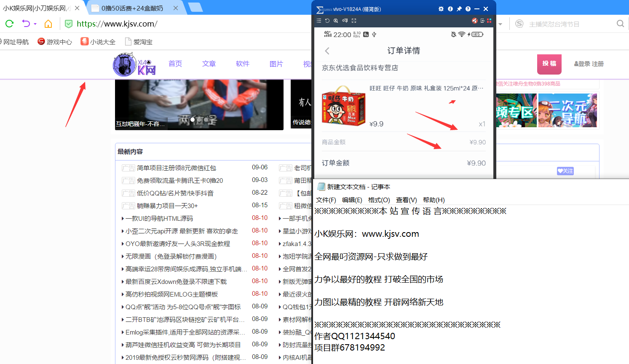Click the fullscreen icon in emulator toolbar
629x364 pixels.
tap(354, 20)
